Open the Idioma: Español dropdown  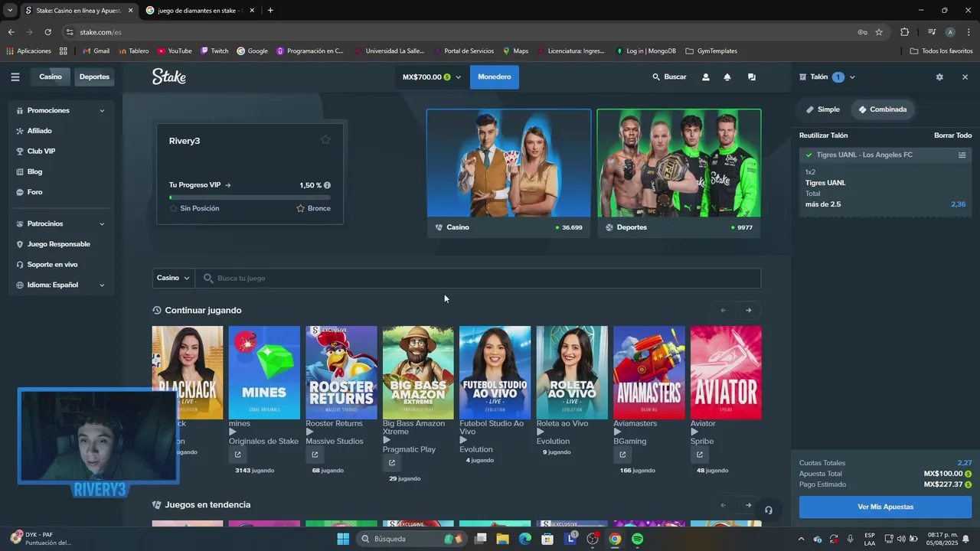60,285
